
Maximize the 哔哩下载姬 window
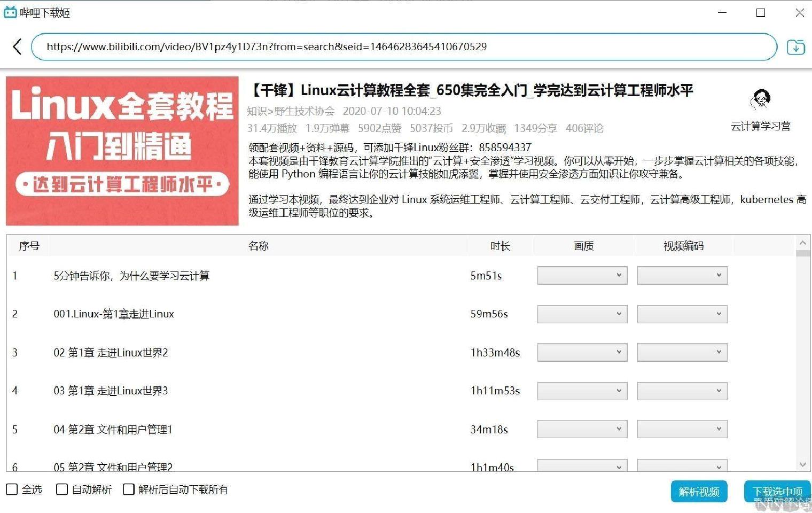761,12
